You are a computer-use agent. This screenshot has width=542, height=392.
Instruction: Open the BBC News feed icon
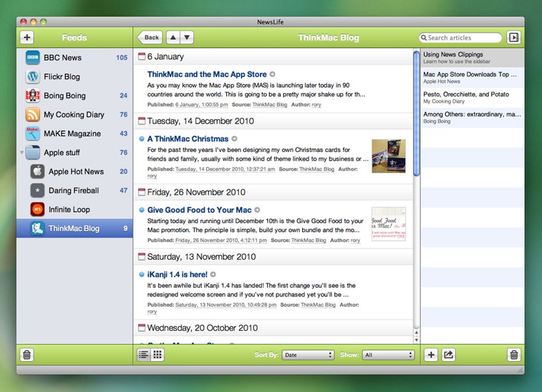[33, 57]
